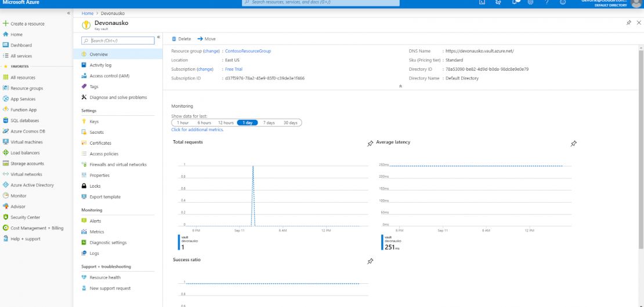This screenshot has width=644, height=307.
Task: Select the 7 days time range
Action: tap(269, 123)
